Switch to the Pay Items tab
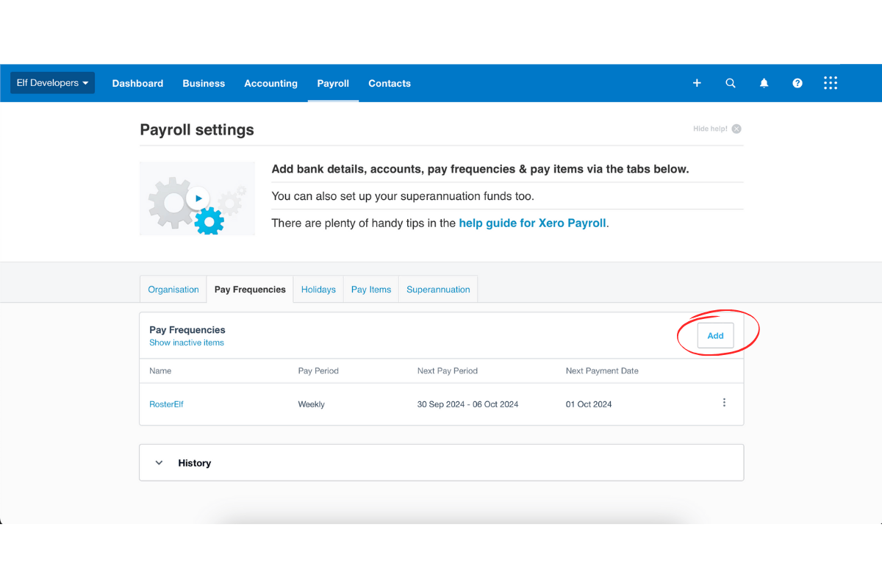The image size is (882, 588). (x=370, y=289)
